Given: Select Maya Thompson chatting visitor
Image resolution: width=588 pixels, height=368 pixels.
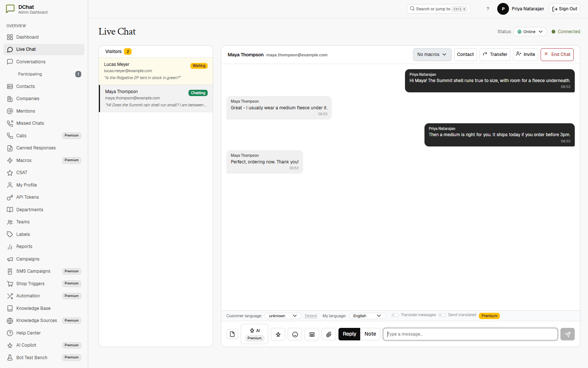Looking at the screenshot, I should 156,98.
